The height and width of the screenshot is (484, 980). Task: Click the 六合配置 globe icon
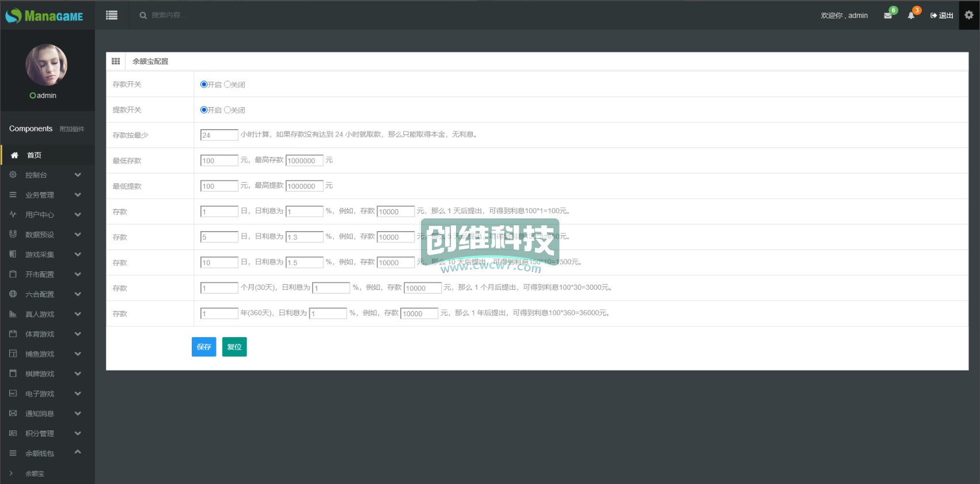(13, 294)
